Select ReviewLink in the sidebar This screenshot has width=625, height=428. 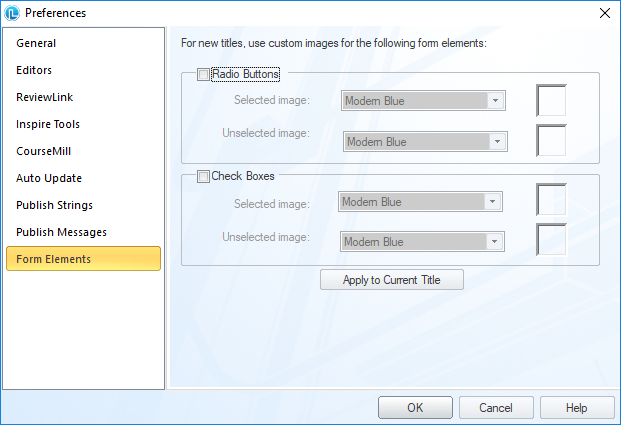point(44,98)
